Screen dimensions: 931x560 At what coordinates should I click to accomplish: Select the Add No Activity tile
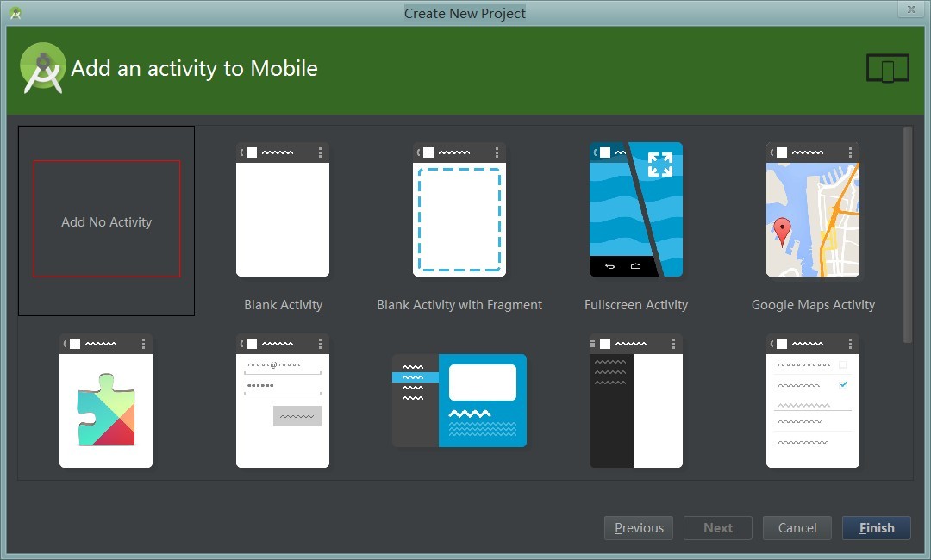107,221
